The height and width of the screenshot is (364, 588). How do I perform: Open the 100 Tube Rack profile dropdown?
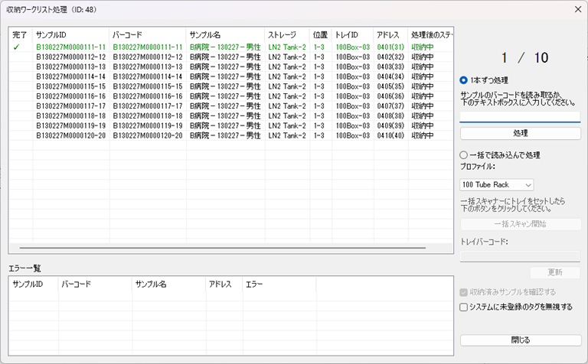pos(496,184)
